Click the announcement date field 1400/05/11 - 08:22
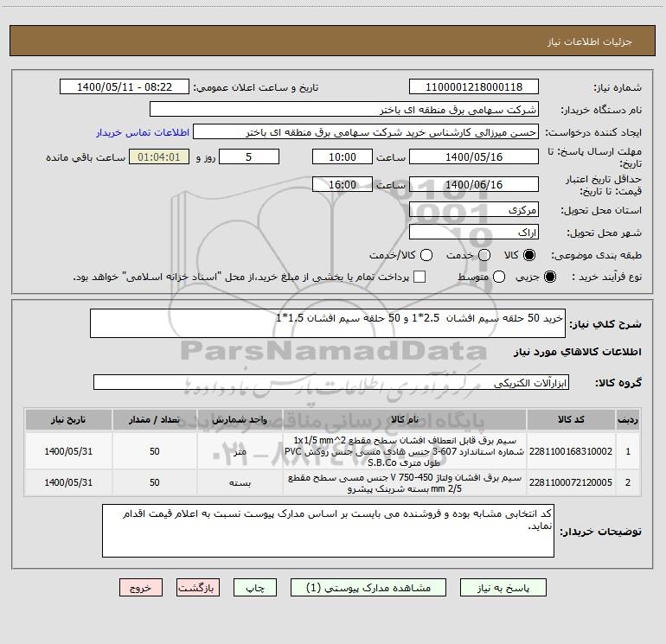The width and height of the screenshot is (666, 644). (125, 87)
